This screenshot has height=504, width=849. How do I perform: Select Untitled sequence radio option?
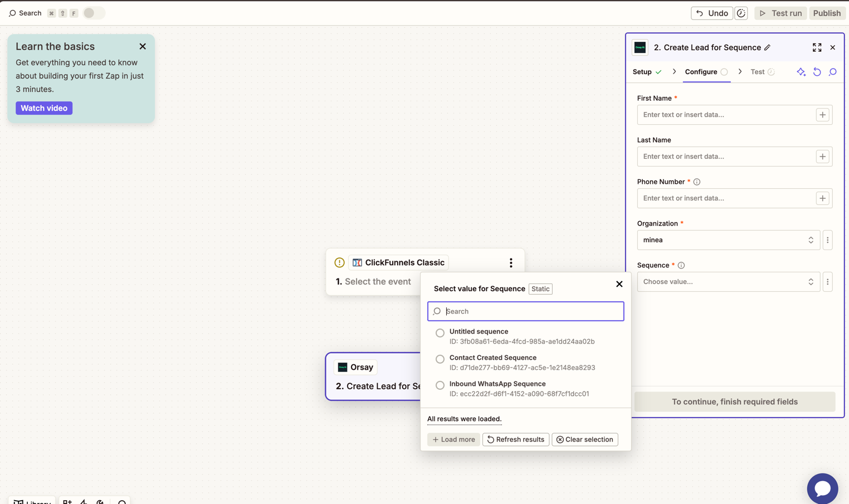[x=440, y=333]
